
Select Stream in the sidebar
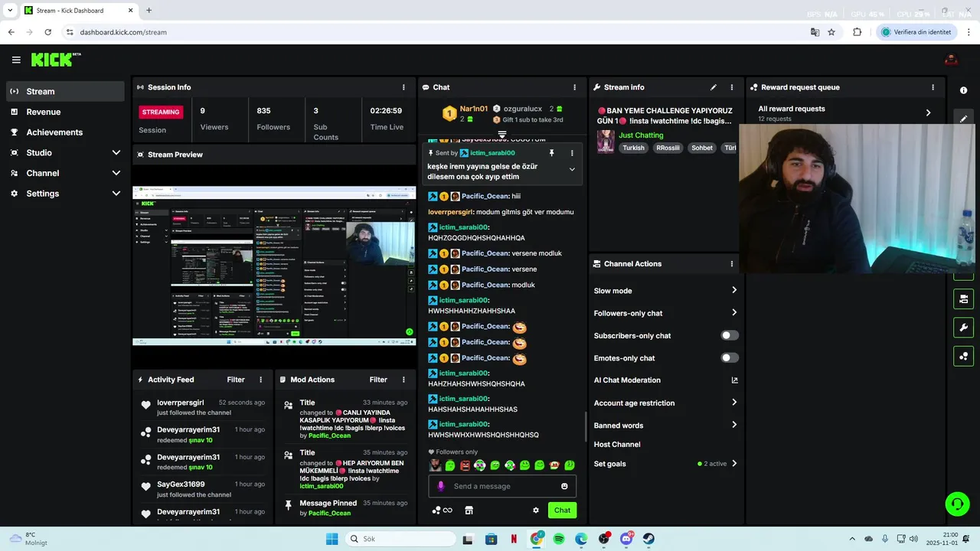[65, 91]
